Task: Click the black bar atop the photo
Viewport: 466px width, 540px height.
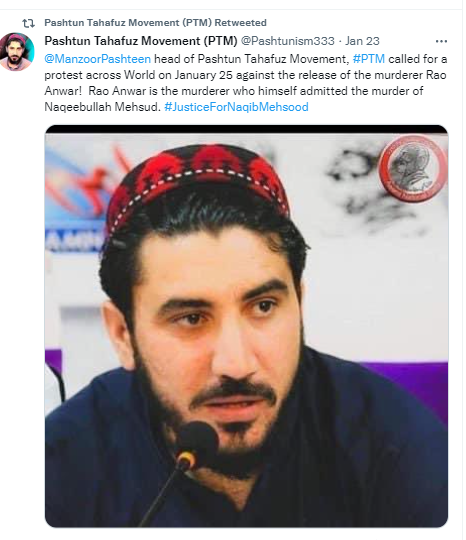Action: (246, 129)
